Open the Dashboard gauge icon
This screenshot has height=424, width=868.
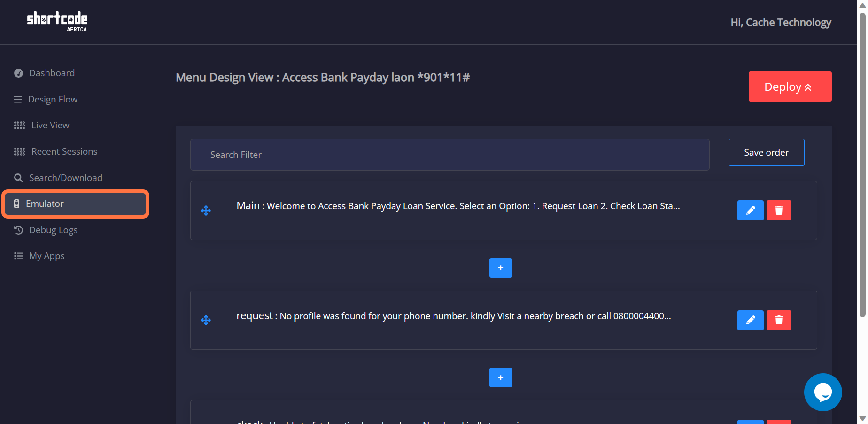click(x=18, y=73)
